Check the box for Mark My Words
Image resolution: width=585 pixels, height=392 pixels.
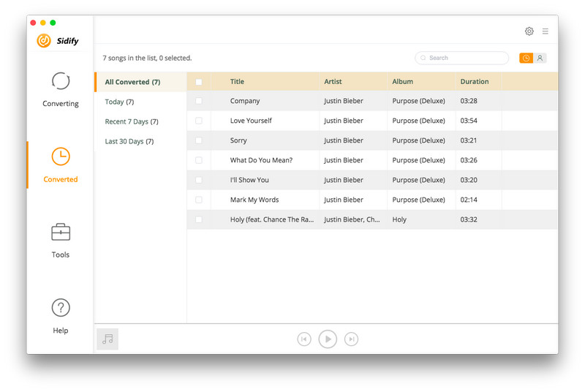tap(199, 200)
